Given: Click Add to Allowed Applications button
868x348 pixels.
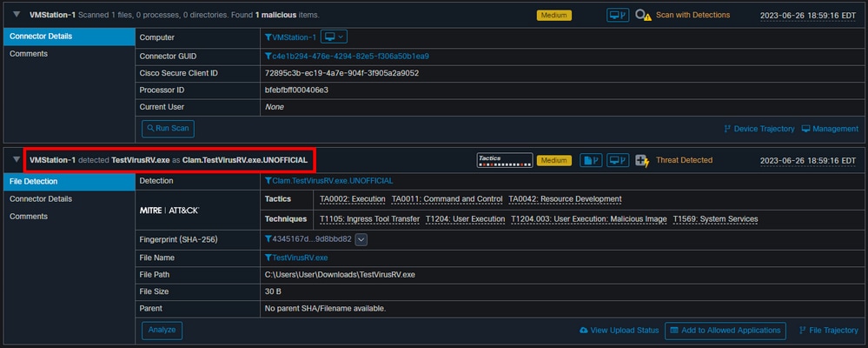Looking at the screenshot, I should (726, 331).
